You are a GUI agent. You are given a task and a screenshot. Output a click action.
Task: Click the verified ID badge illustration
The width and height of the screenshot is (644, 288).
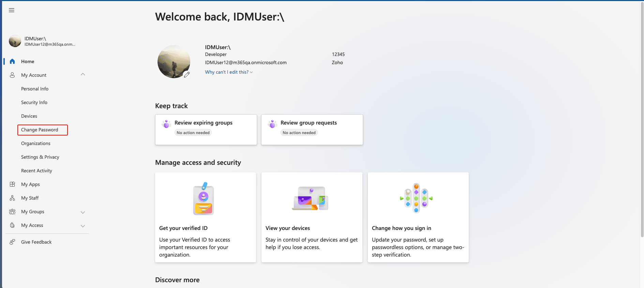[204, 199]
